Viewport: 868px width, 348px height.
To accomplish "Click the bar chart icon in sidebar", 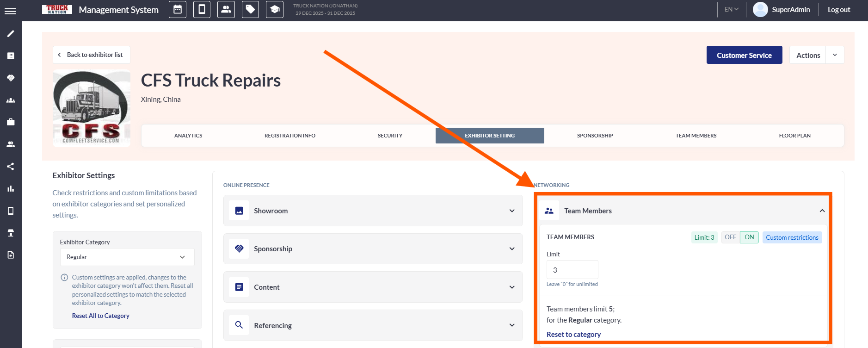I will tap(11, 188).
